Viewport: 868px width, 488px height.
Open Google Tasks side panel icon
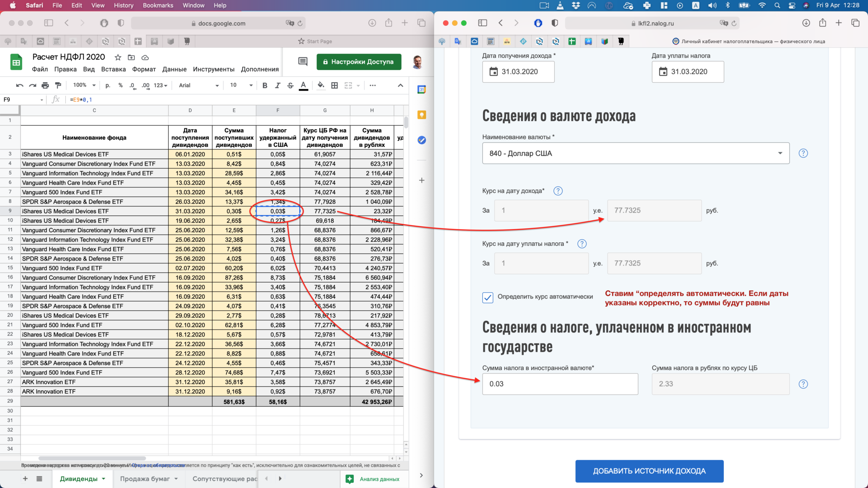tap(421, 140)
